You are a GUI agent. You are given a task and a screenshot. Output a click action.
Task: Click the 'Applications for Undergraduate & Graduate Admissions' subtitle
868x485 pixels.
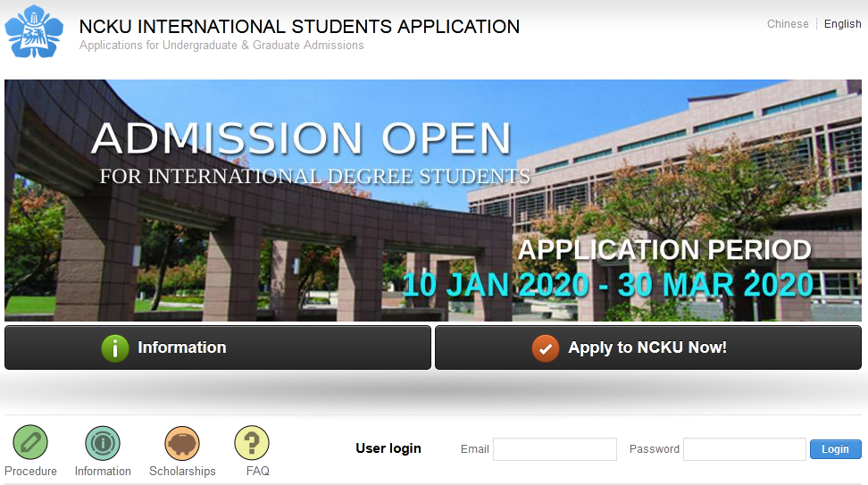tap(221, 46)
